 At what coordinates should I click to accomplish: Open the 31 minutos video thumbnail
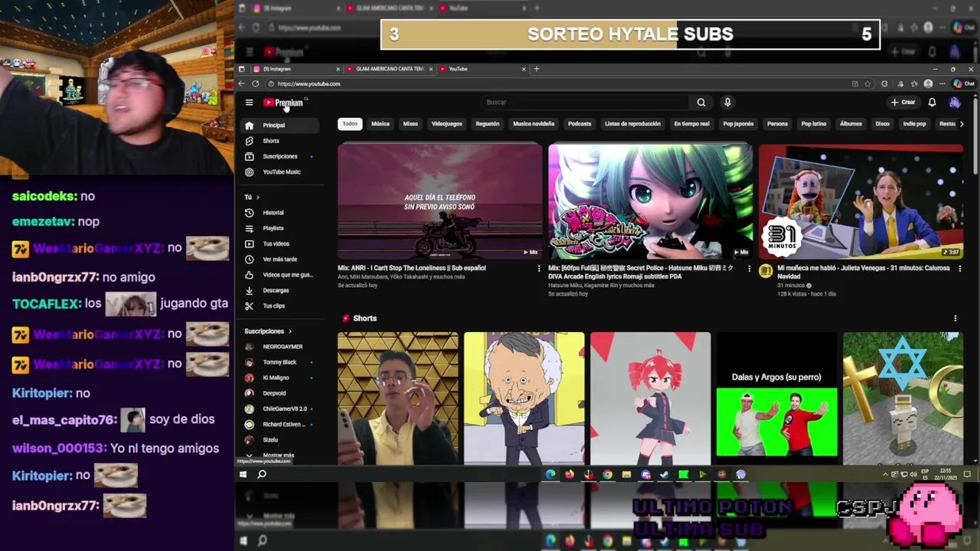click(861, 202)
